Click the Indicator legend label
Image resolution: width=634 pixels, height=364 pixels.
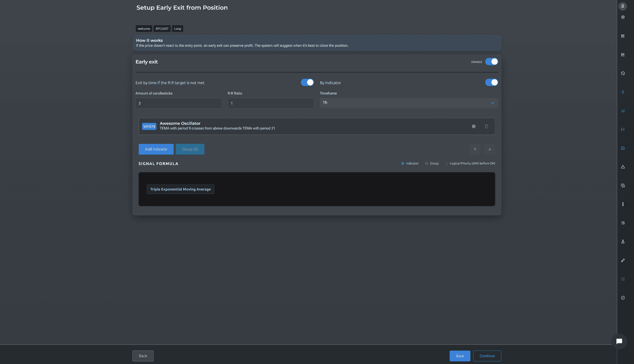(x=412, y=163)
